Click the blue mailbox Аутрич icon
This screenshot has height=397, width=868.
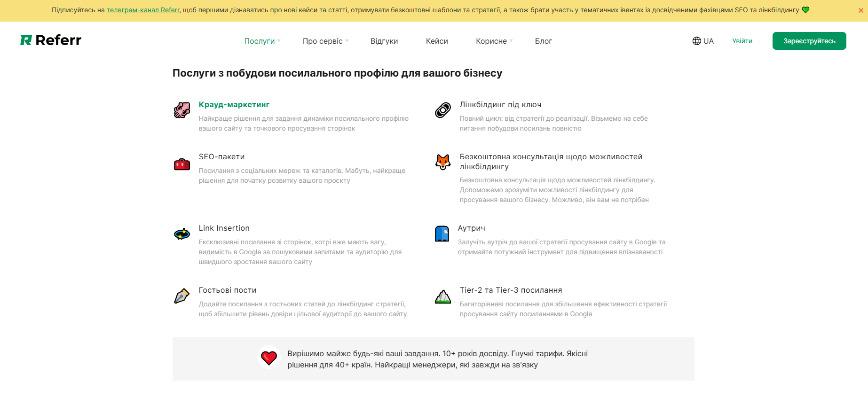click(x=442, y=234)
